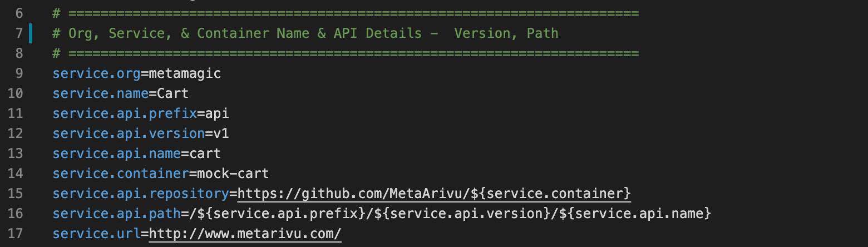Image resolution: width=868 pixels, height=247 pixels.
Task: Select line number 17 in the gutter
Action: click(x=16, y=234)
